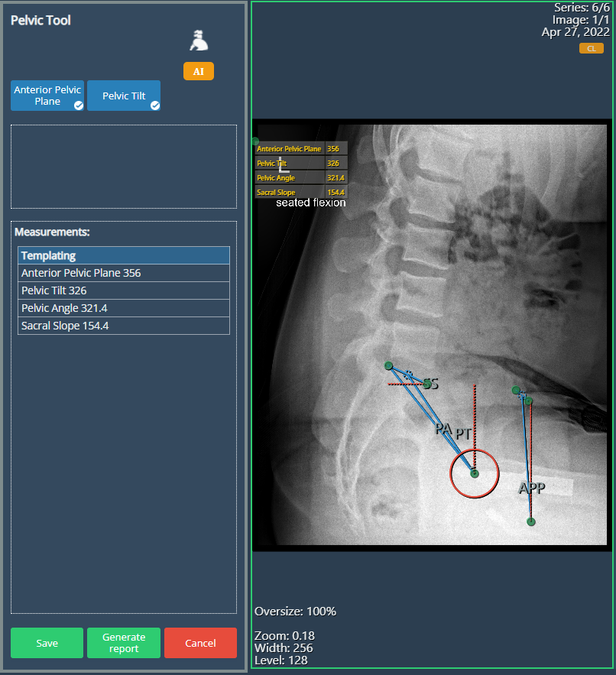616x675 pixels.
Task: Select Pelvic Tilt 326 measurement row
Action: coord(124,290)
